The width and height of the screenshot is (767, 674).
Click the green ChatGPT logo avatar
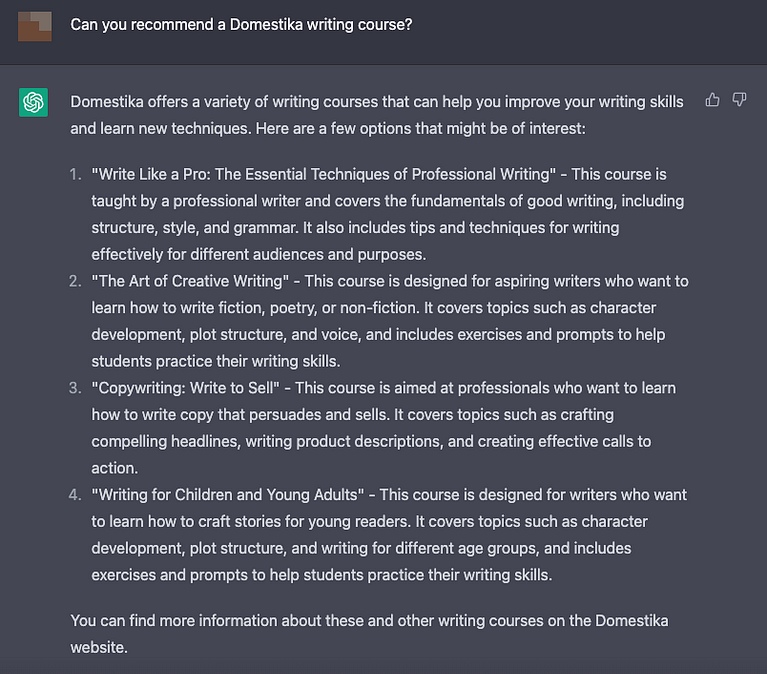coord(33,102)
